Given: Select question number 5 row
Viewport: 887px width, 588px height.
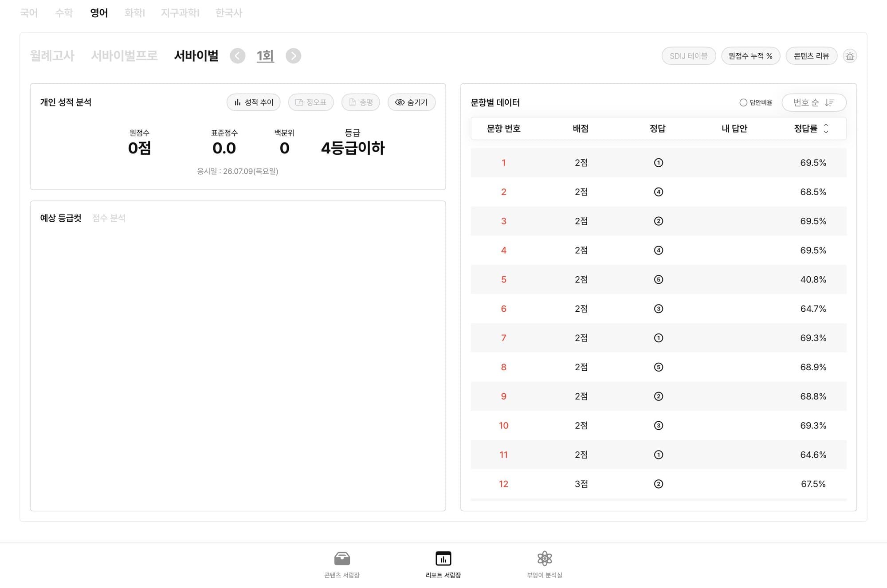Looking at the screenshot, I should (659, 279).
